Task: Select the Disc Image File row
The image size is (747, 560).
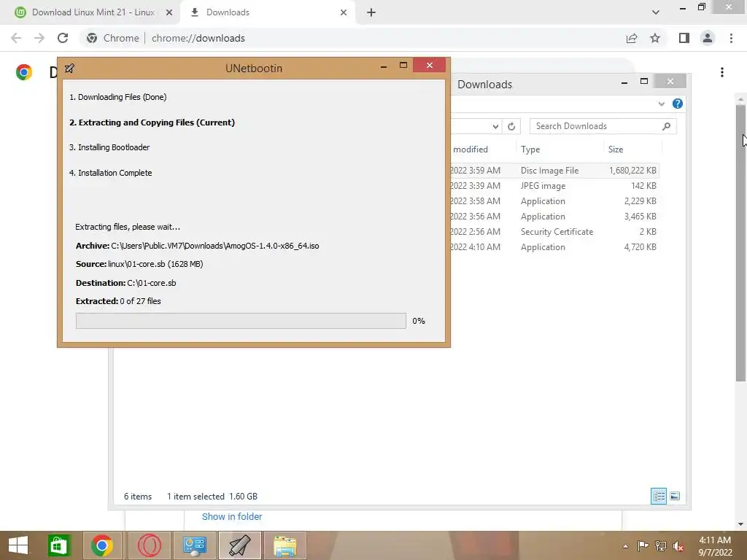Action: [x=555, y=171]
